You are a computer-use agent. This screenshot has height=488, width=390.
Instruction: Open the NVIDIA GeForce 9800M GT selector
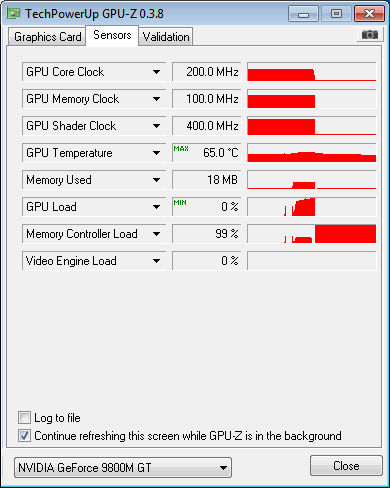point(123,467)
